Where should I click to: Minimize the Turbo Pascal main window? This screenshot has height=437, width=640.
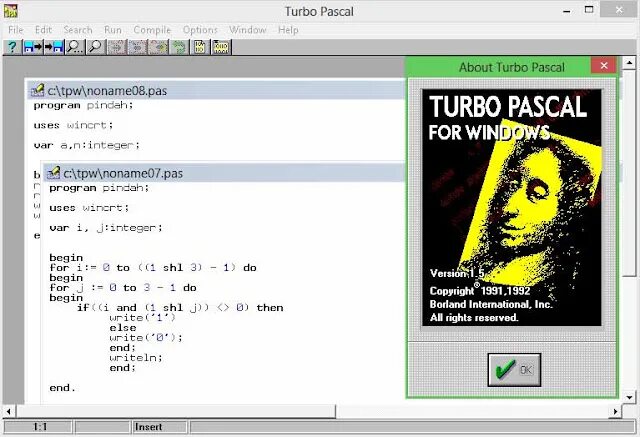click(567, 11)
